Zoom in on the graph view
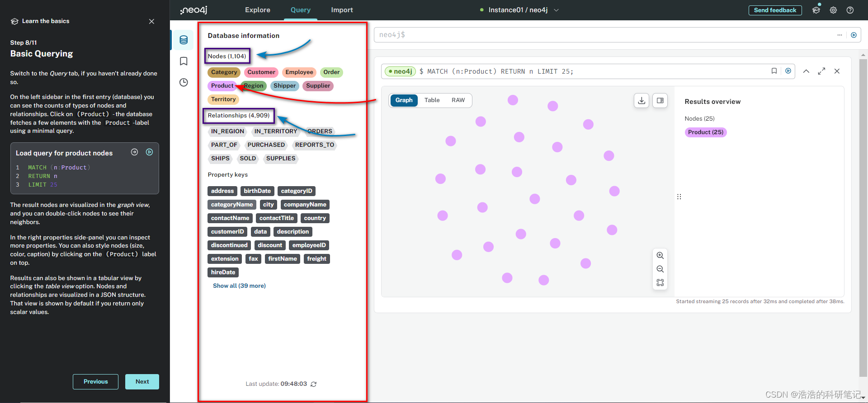The width and height of the screenshot is (868, 403). (660, 255)
